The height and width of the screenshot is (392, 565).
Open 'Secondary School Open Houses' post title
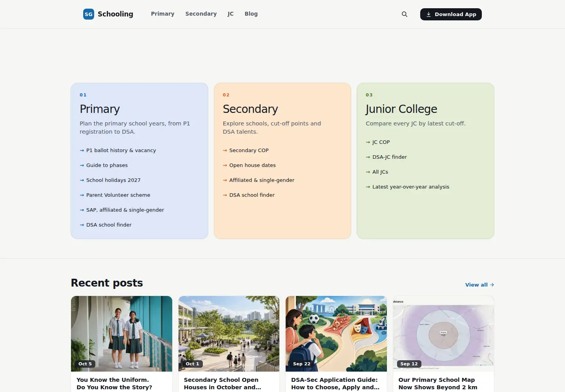point(222,384)
